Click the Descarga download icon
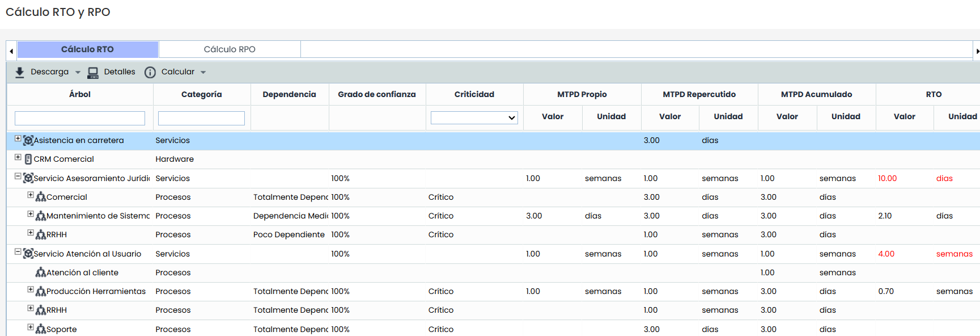The width and height of the screenshot is (980, 336). coord(20,72)
